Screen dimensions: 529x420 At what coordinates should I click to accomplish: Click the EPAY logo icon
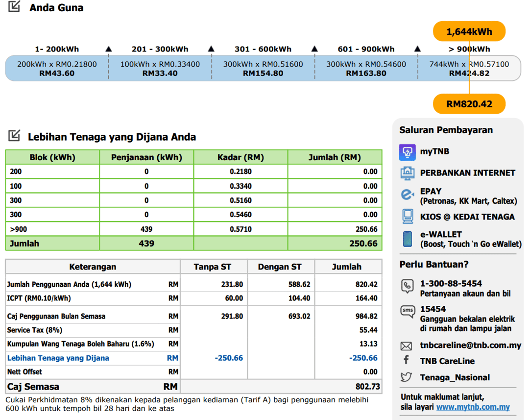point(408,195)
